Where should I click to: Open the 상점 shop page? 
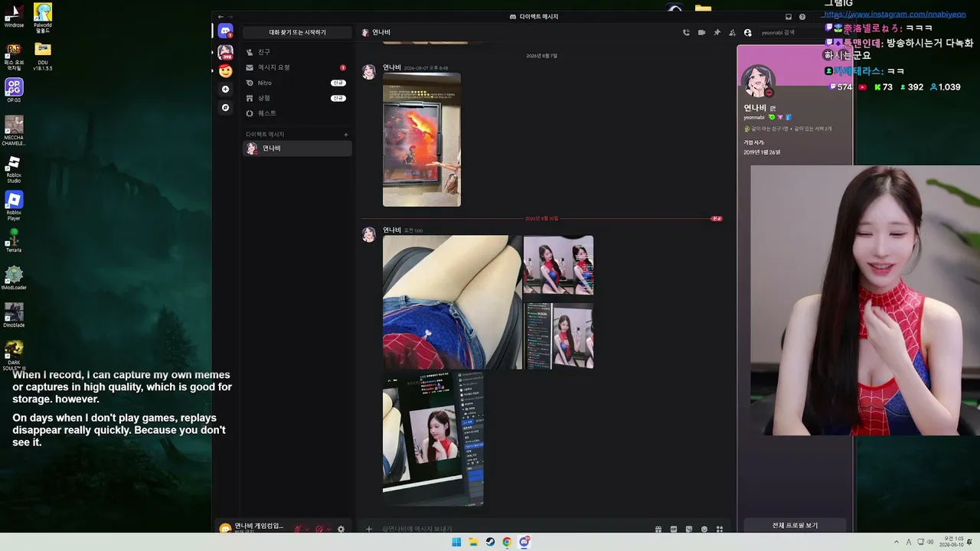point(297,98)
